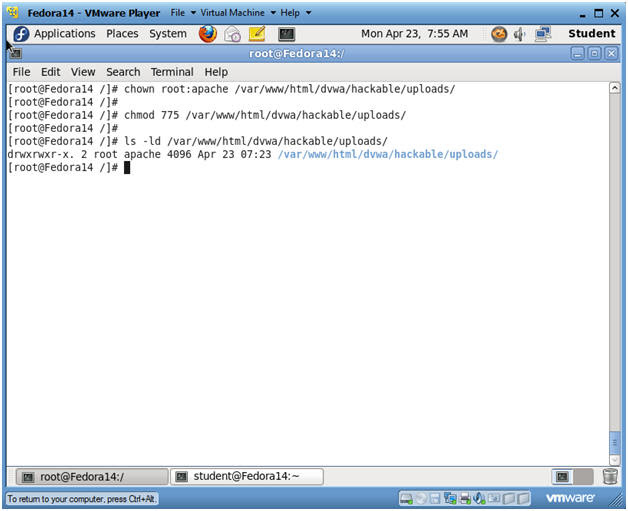Open the Places menu
Image resolution: width=628 pixels, height=511 pixels.
pyautogui.click(x=122, y=34)
